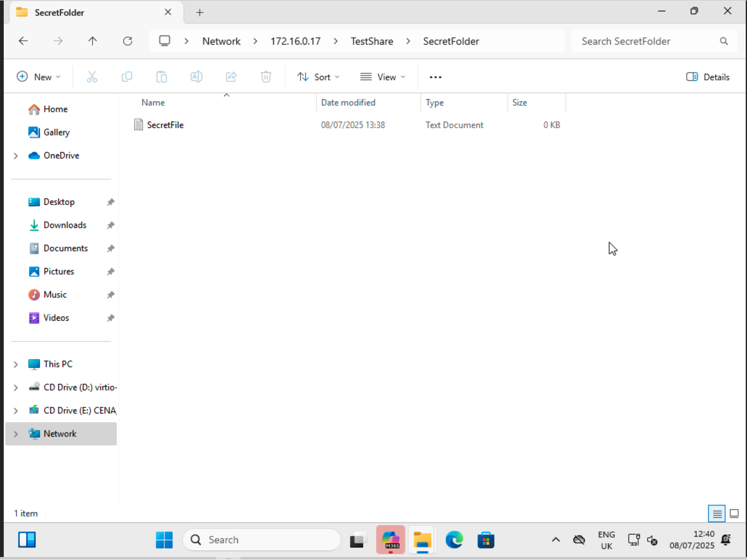Open the View dropdown menu
The image size is (747, 560).
(383, 77)
